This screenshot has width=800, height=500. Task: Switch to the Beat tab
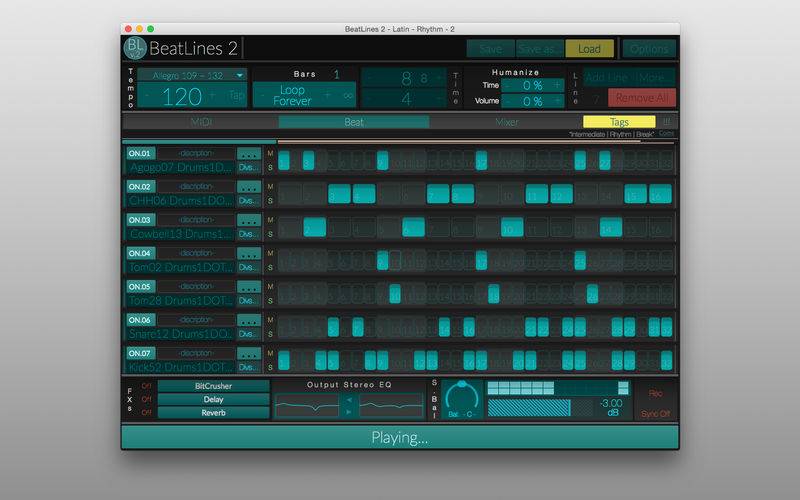[x=354, y=122]
